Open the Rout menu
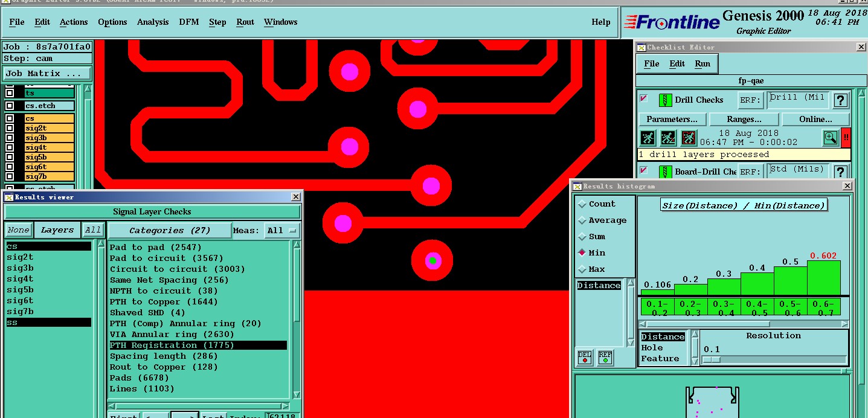 [x=245, y=22]
